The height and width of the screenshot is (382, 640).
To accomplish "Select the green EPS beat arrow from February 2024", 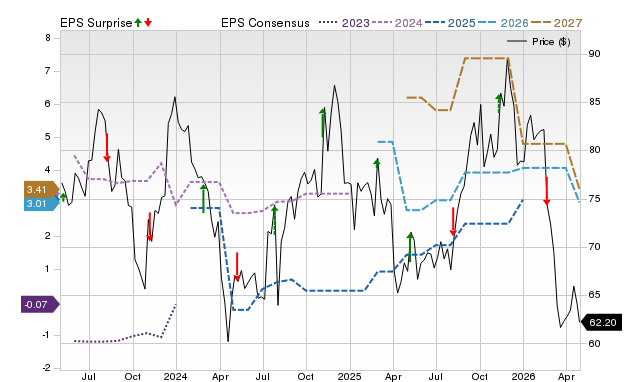I will tap(203, 199).
